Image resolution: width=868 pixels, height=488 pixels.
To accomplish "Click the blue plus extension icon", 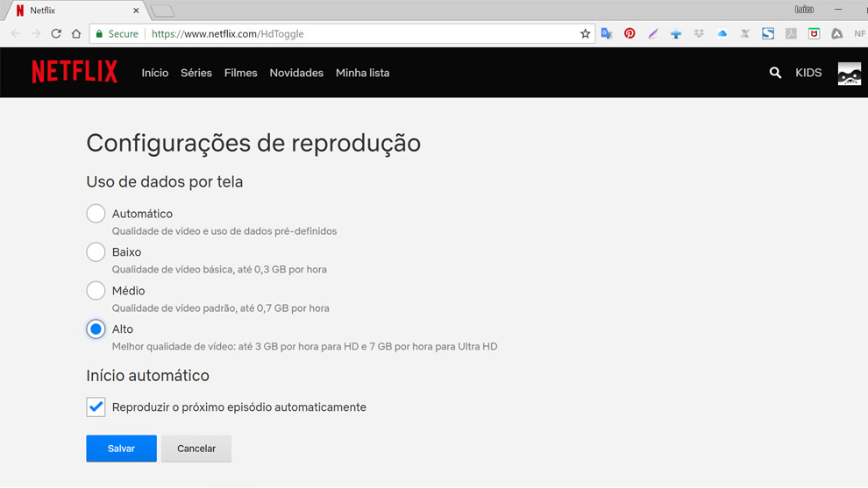I will tap(676, 34).
